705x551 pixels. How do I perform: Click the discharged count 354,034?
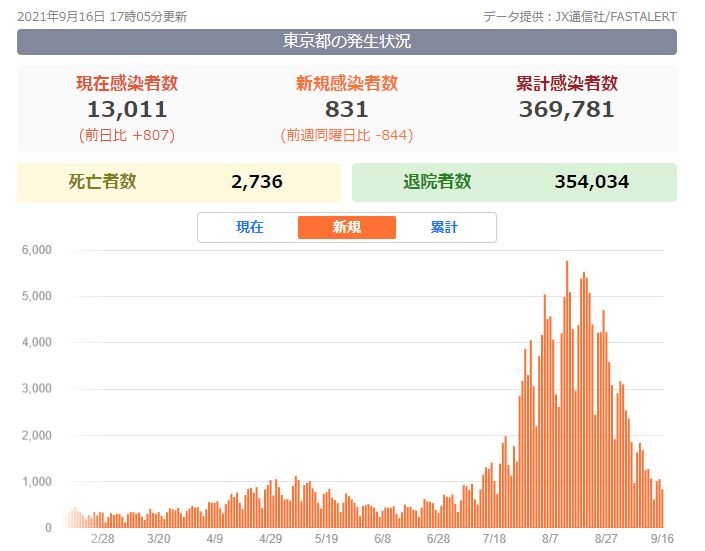(592, 182)
